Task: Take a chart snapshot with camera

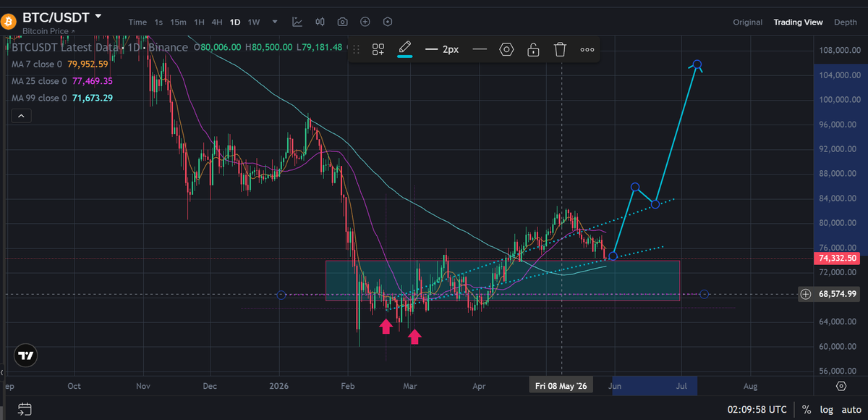Action: click(x=342, y=22)
